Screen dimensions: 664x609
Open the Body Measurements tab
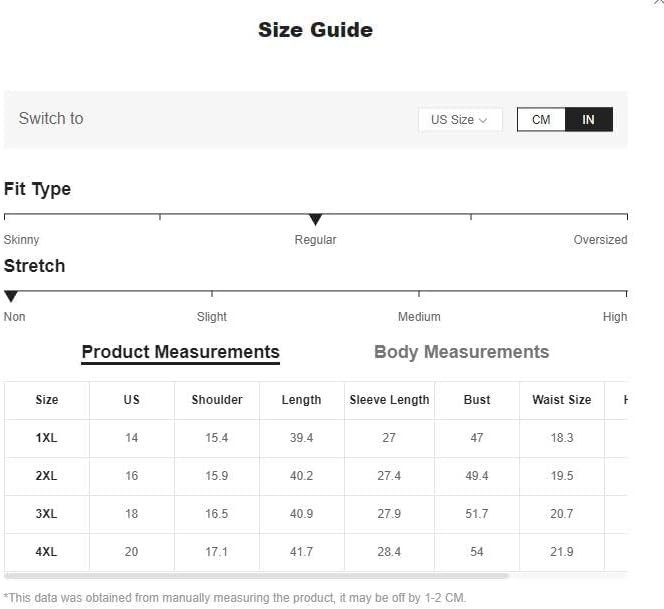[x=461, y=352]
